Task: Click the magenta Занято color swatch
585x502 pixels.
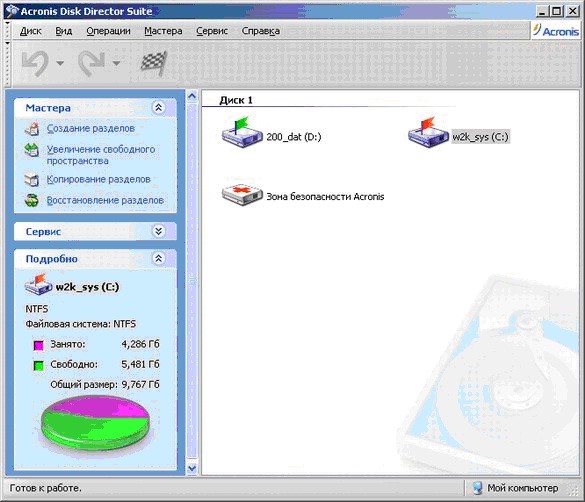Action: [x=38, y=345]
